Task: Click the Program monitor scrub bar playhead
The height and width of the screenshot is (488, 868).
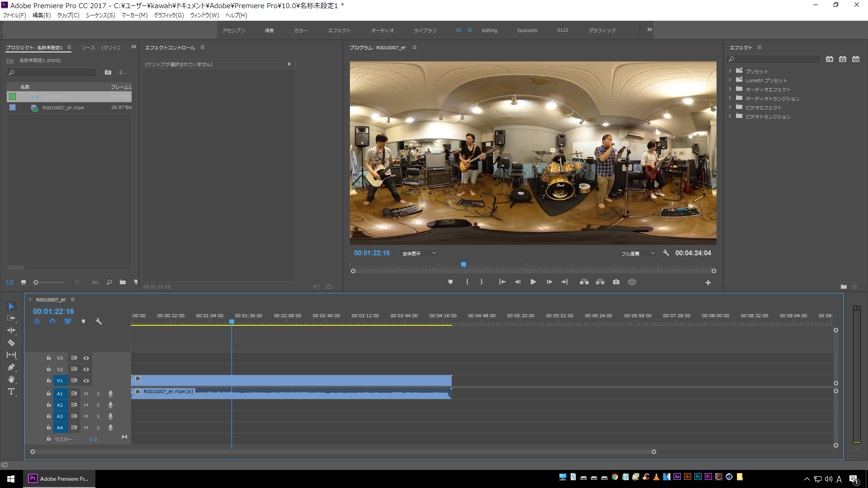Action: click(x=463, y=265)
